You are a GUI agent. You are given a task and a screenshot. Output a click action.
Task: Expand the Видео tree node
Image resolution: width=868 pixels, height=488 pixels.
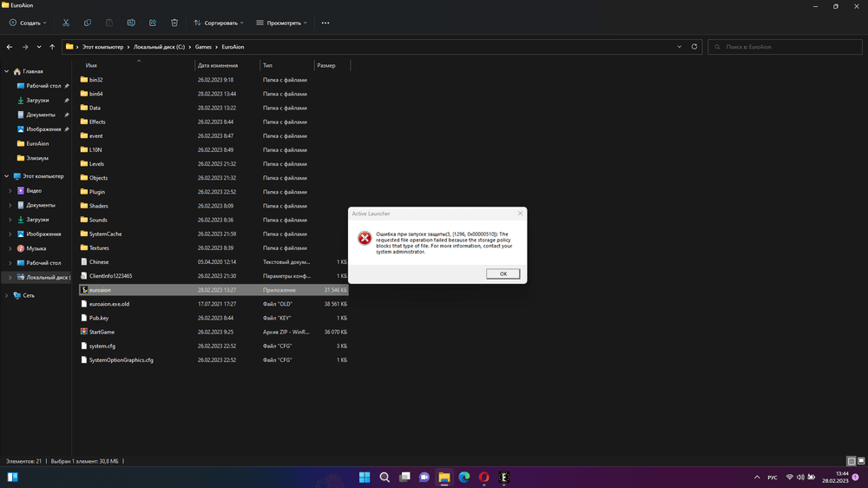10,191
